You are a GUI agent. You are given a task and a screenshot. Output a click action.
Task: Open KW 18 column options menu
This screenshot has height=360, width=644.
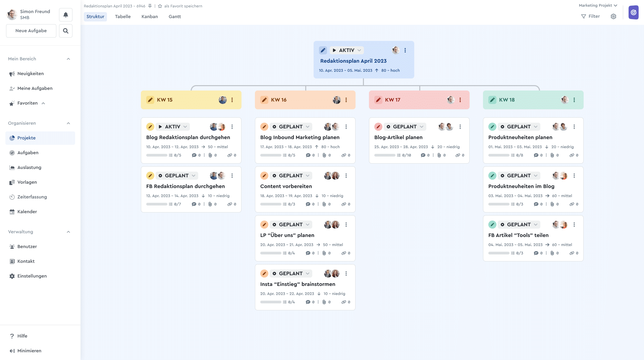(x=574, y=100)
